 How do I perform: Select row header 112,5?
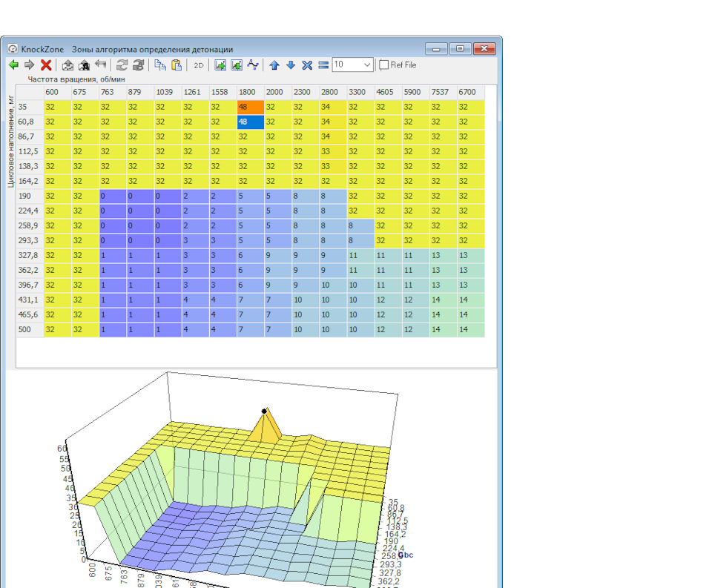coord(30,152)
